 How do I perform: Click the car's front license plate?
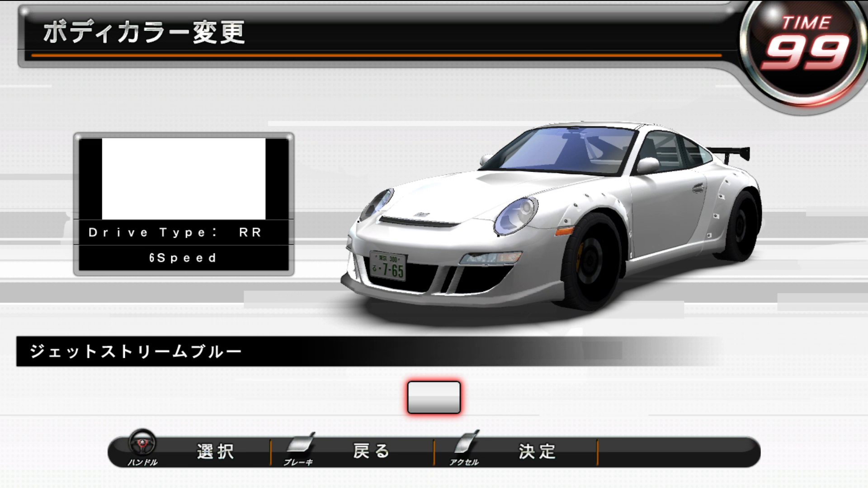pyautogui.click(x=388, y=266)
